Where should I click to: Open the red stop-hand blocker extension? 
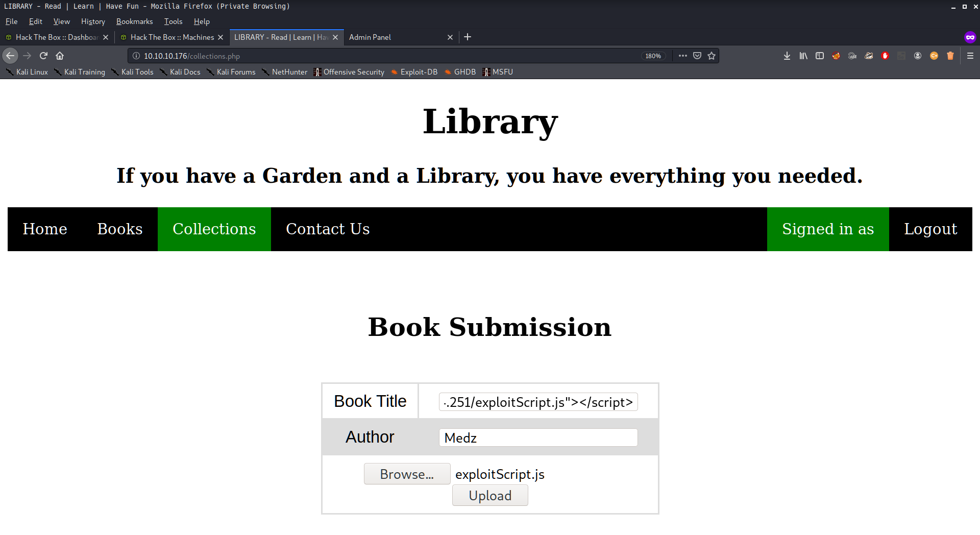[x=885, y=56]
